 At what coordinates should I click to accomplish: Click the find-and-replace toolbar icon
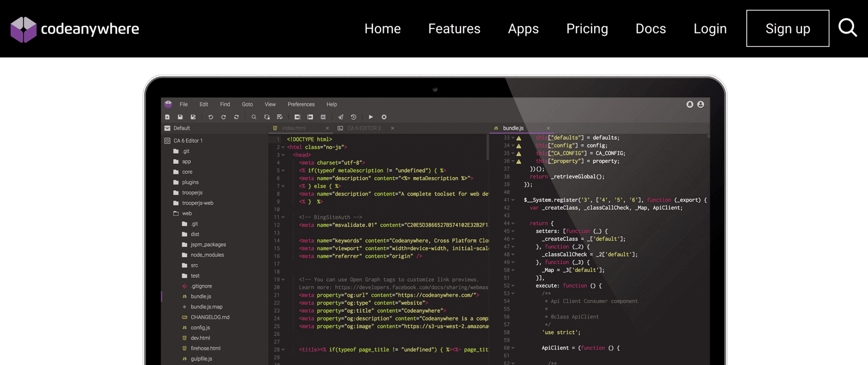267,117
